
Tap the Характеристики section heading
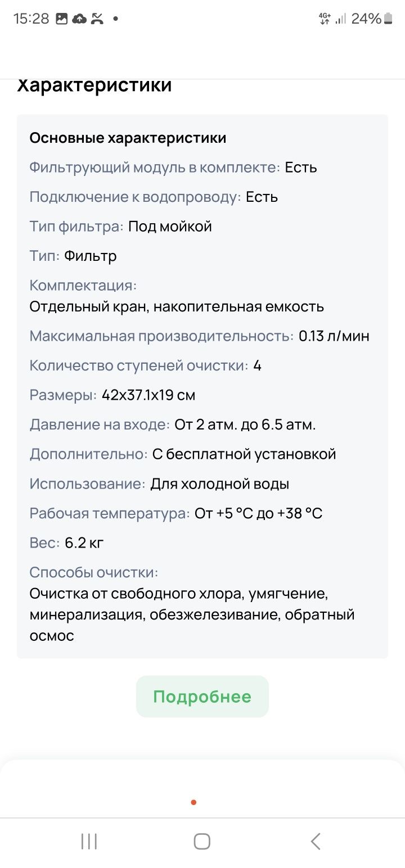click(x=94, y=86)
